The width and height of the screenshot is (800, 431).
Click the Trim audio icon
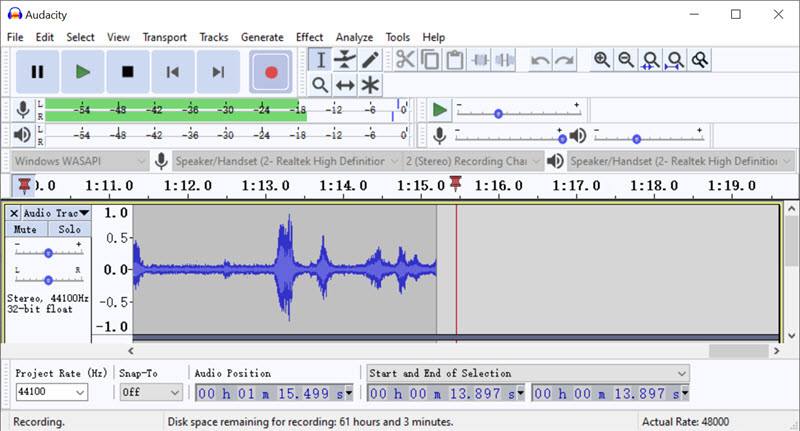pos(480,60)
